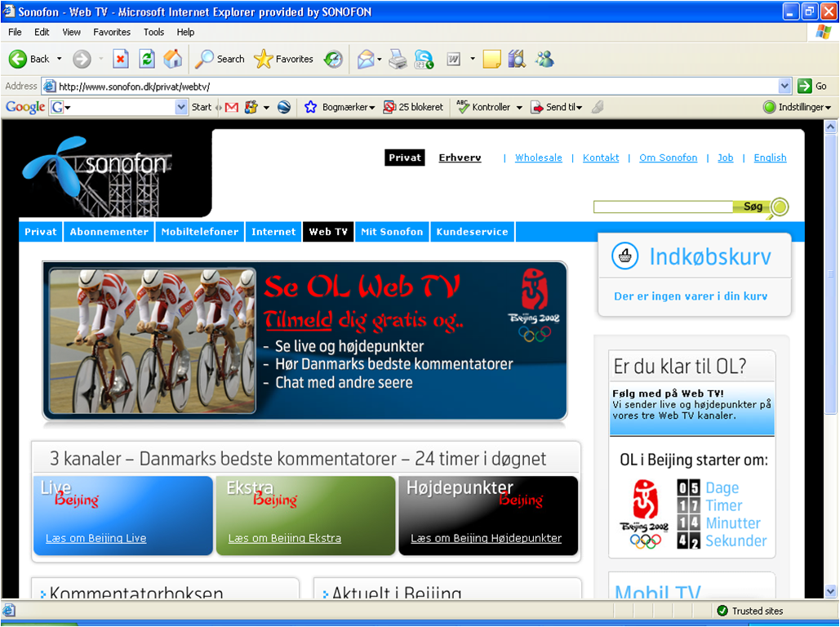Open the address bar dropdown list
The image size is (840, 627).
(784, 86)
